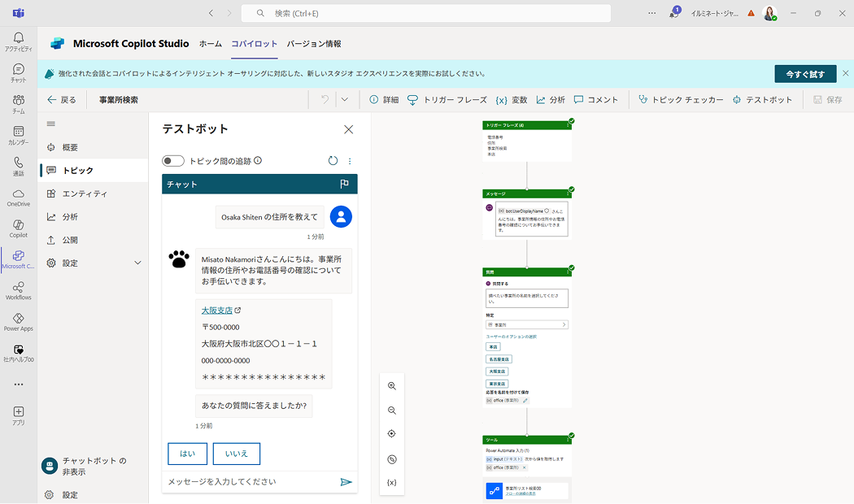Expand the 事業所 entity selector
The height and width of the screenshot is (504, 854).
point(527,324)
